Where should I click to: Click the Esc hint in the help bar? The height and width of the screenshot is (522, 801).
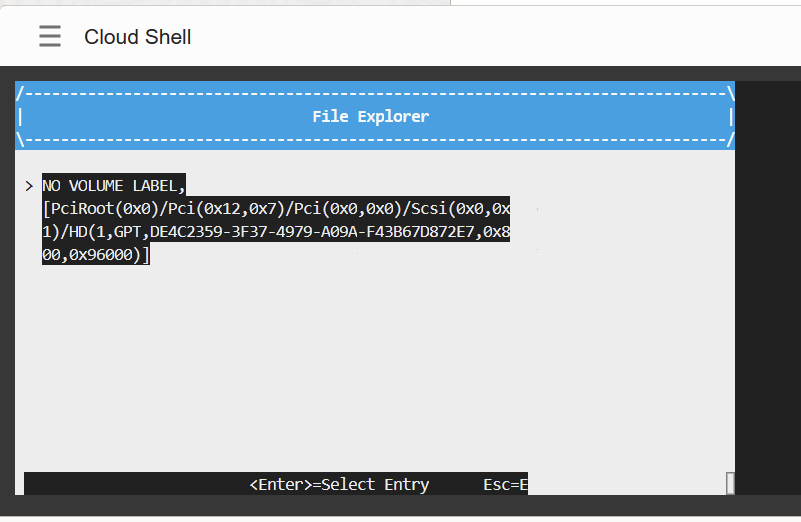[x=504, y=484]
